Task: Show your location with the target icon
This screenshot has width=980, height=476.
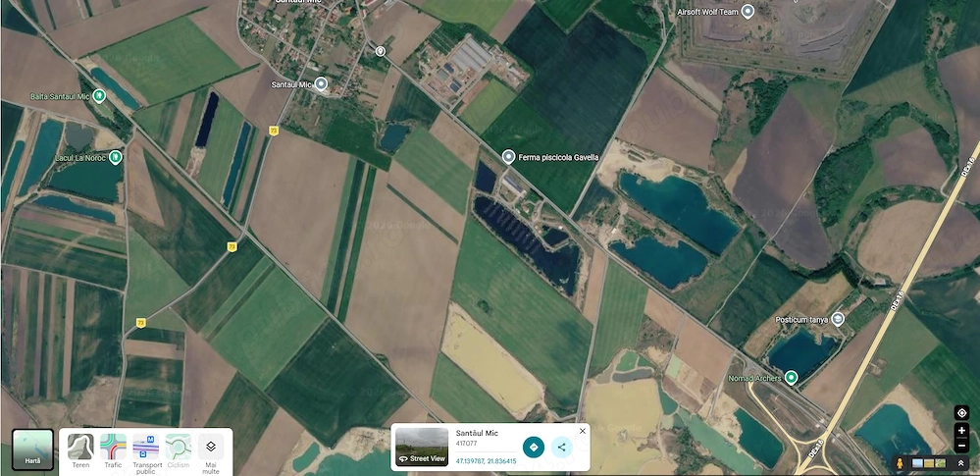Action: click(961, 413)
